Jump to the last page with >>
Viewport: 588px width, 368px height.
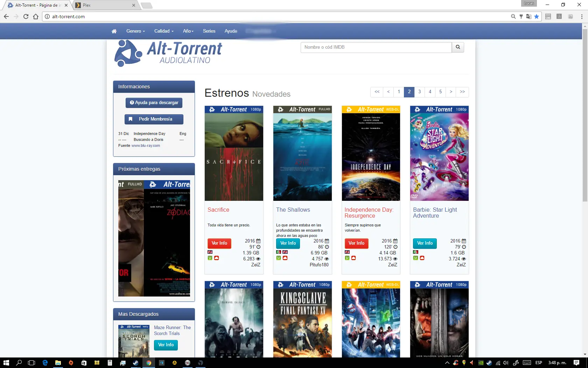(x=462, y=92)
